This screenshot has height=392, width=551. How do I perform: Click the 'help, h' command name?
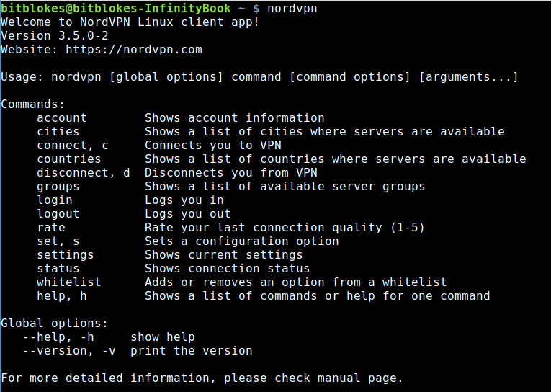click(x=62, y=296)
